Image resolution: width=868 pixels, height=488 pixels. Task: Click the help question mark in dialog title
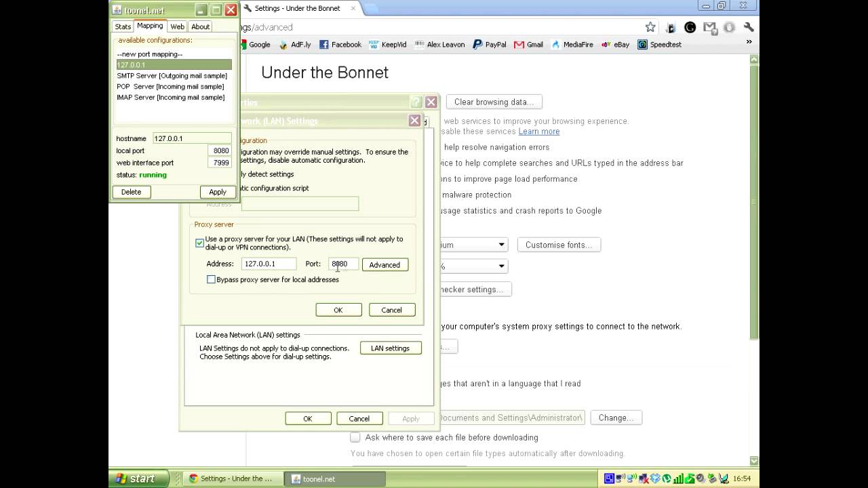[x=416, y=102]
